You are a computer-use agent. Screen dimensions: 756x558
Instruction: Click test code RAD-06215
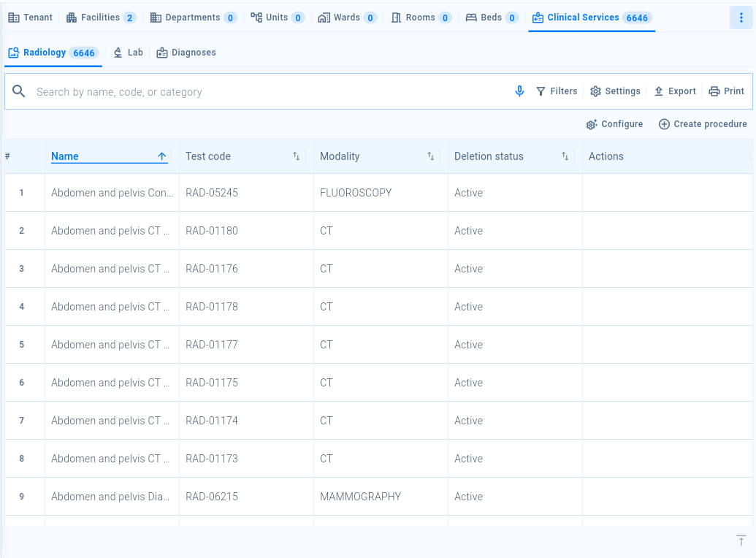(212, 497)
